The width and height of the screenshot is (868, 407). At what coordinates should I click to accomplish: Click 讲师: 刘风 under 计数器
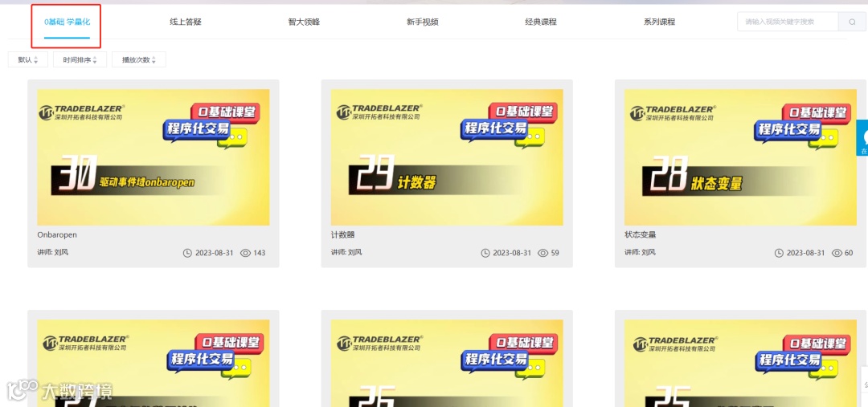346,252
